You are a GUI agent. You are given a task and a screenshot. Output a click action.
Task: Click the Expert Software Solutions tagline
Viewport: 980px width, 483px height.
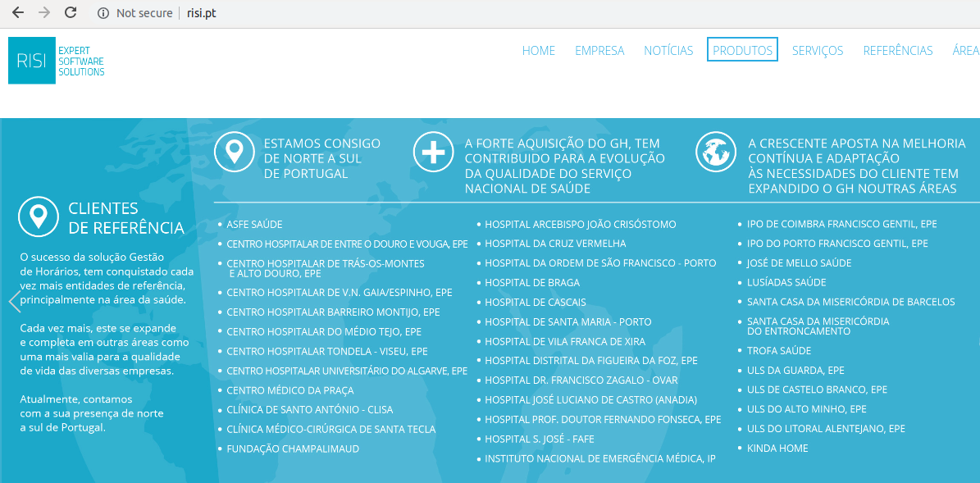tap(80, 62)
